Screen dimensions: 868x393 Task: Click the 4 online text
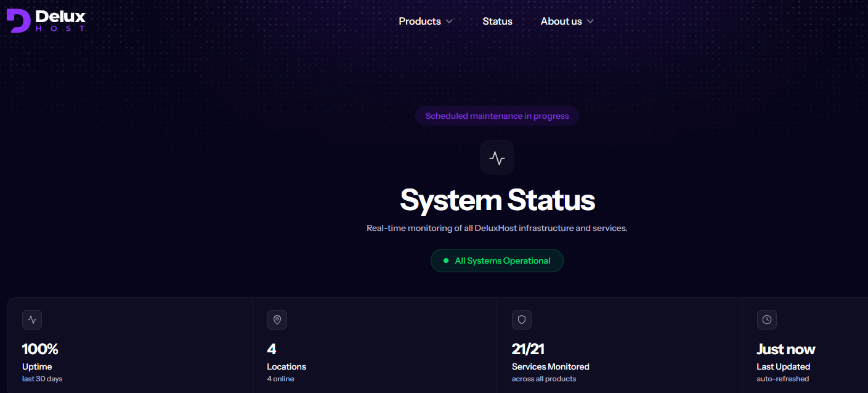(280, 379)
